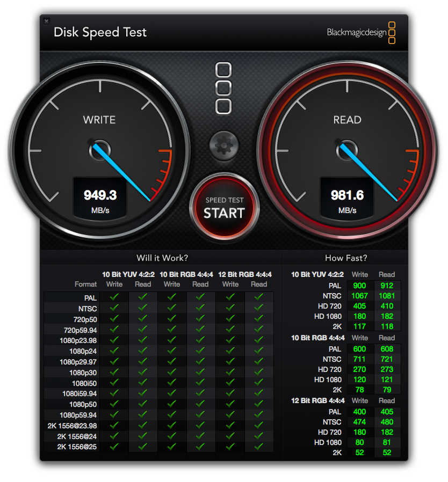Click the READ label on right gauge
Viewport: 448px width, 482px height.
tap(348, 120)
